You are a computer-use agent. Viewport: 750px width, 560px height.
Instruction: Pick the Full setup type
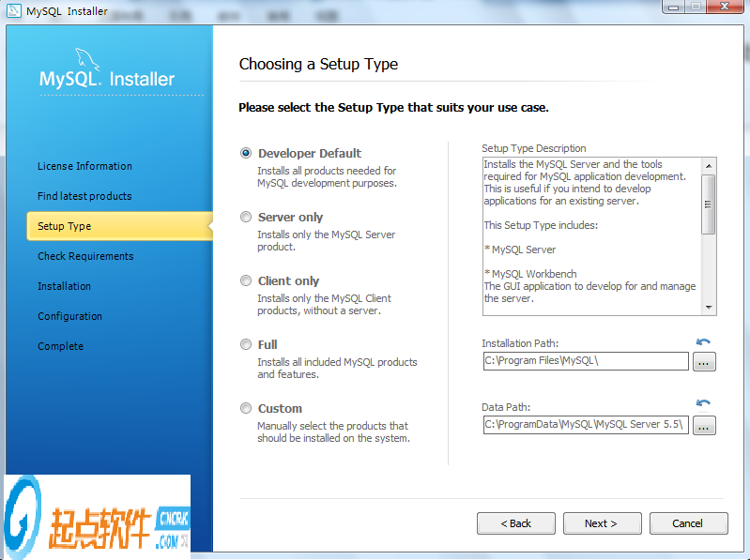tap(246, 344)
